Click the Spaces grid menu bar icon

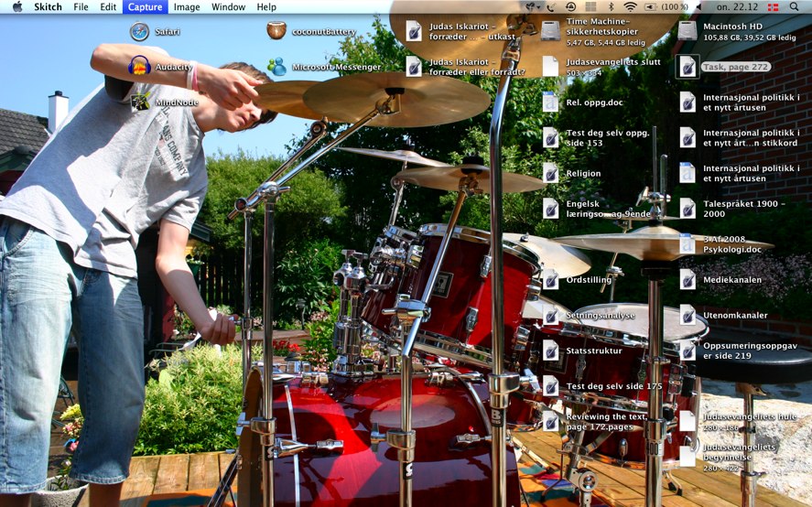[x=590, y=6]
